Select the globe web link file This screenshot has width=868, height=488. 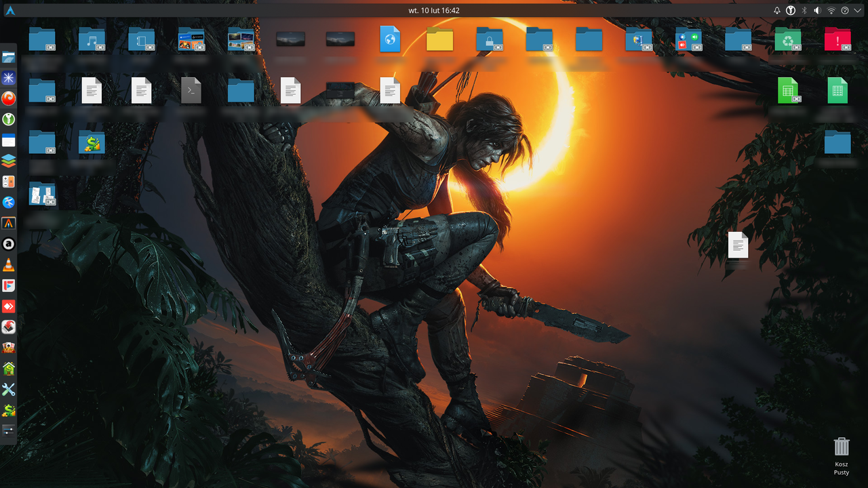[390, 39]
